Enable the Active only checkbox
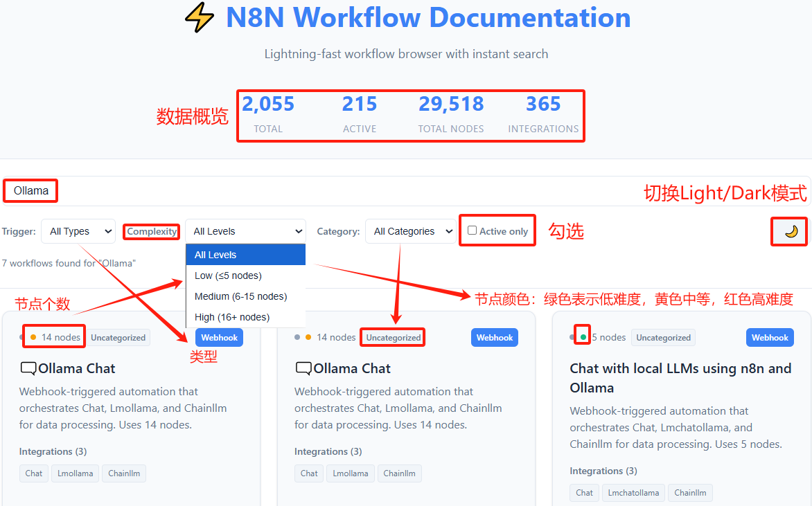 473,231
